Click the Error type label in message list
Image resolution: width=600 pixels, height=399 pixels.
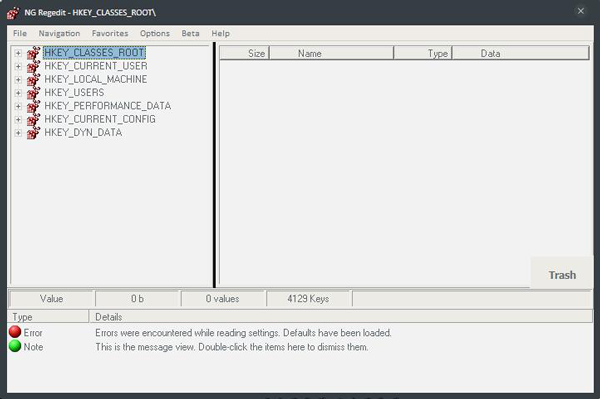point(33,333)
